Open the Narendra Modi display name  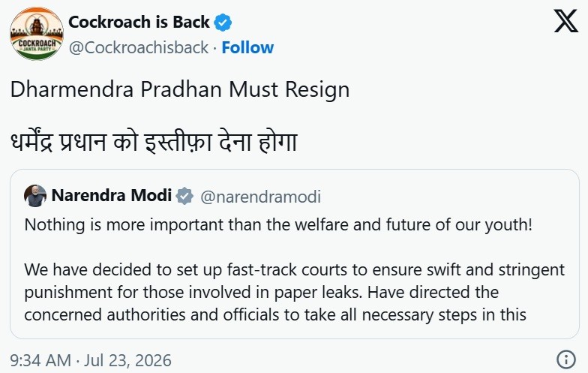pyautogui.click(x=111, y=195)
